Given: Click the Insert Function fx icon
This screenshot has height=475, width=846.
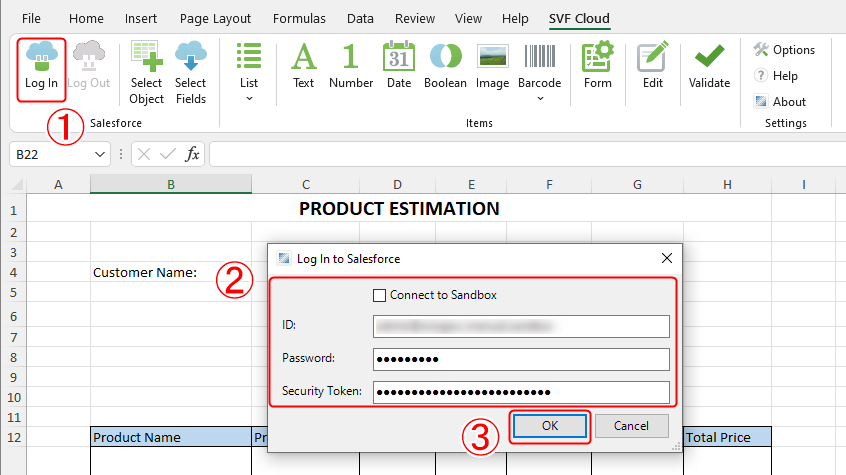Looking at the screenshot, I should point(192,154).
